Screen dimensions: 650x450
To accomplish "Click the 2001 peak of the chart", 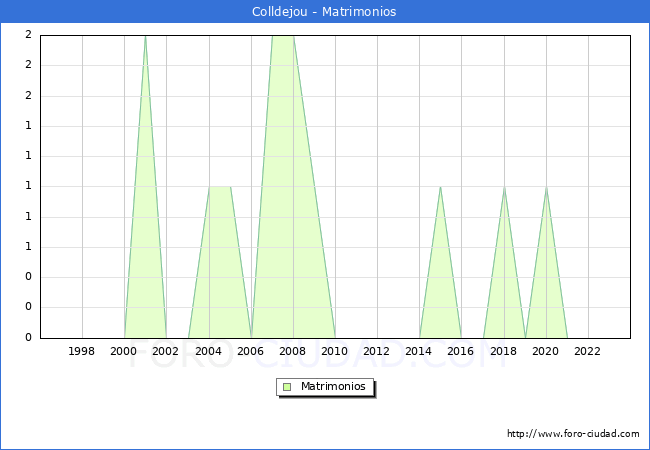I will click(145, 37).
